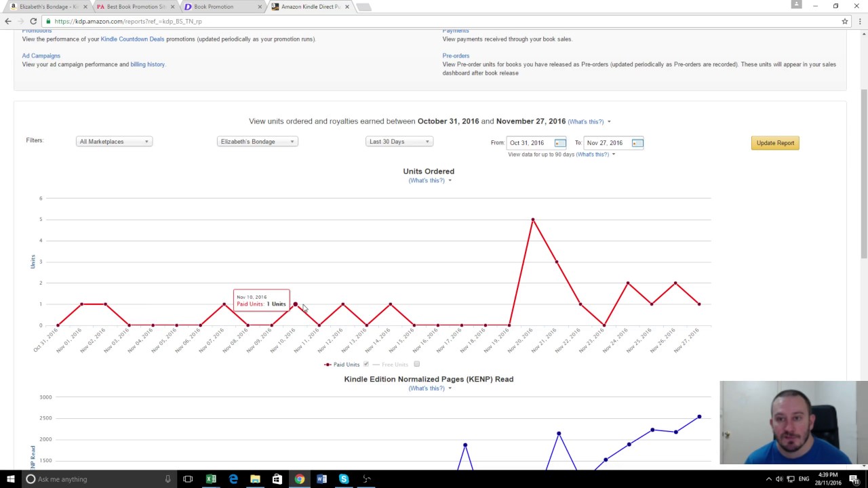Open the Last 30 Days range dropdown
868x488 pixels.
399,142
